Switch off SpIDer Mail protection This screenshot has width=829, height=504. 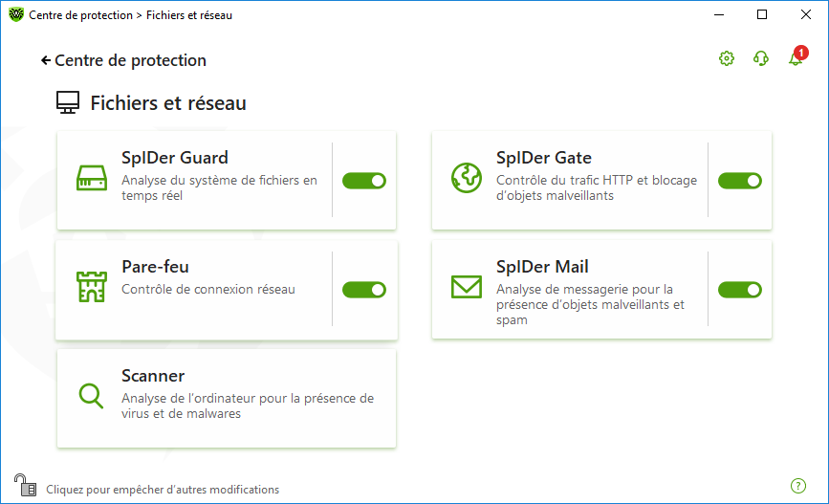click(x=740, y=290)
